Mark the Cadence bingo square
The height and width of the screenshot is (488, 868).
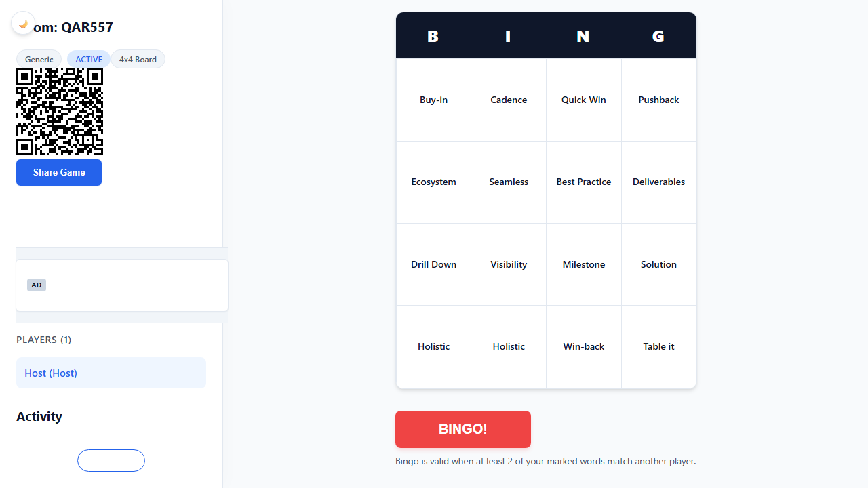click(508, 100)
